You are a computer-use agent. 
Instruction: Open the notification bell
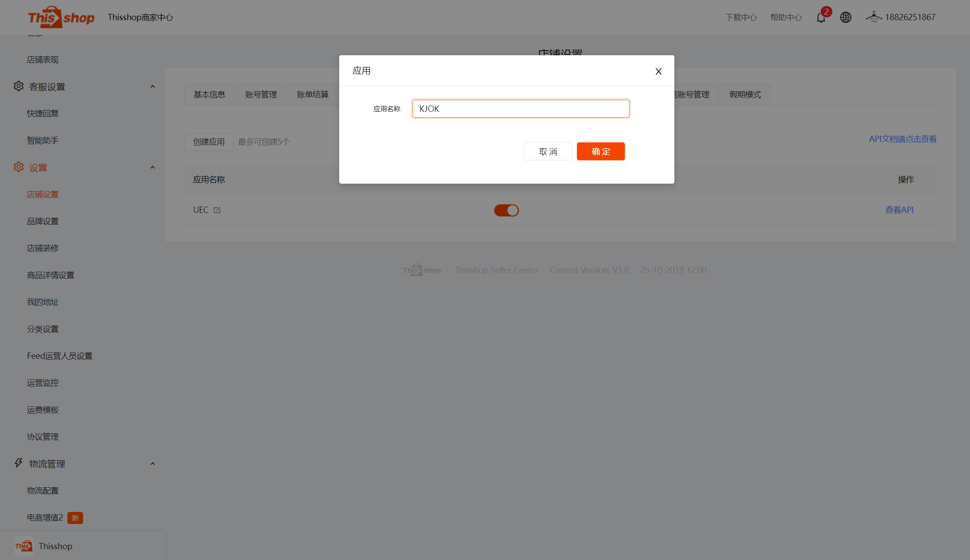tap(821, 18)
